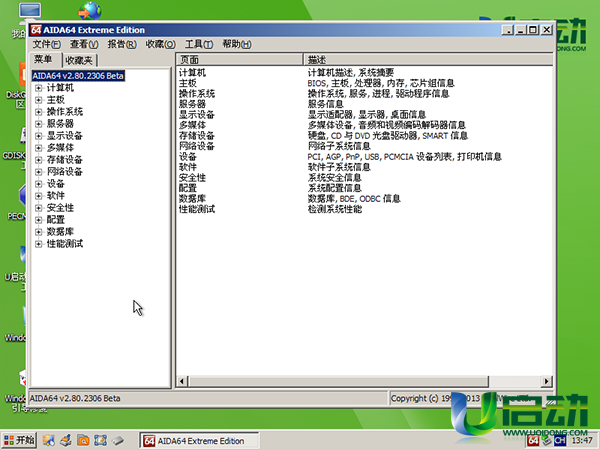Open the 开始 start menu
The image size is (600, 450).
point(19,440)
